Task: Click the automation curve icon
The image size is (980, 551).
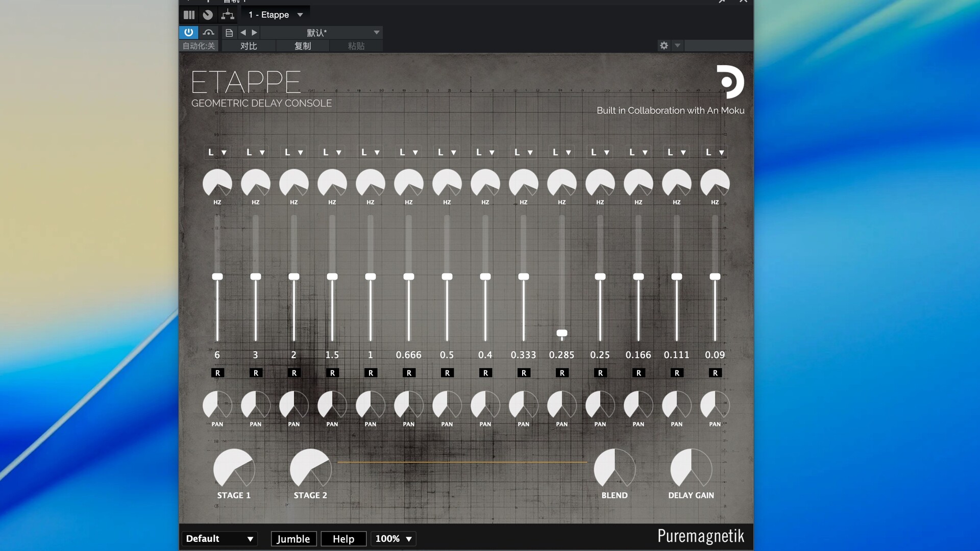Action: pos(208,32)
